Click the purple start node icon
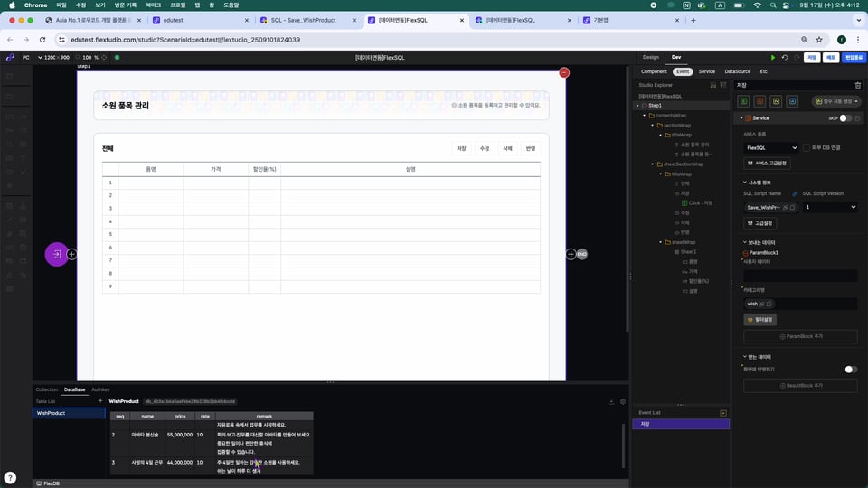This screenshot has height=488, width=868. 56,254
